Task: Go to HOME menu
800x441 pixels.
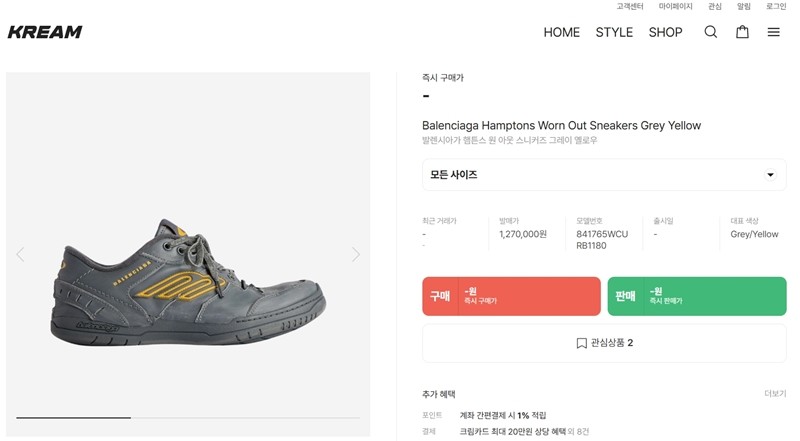Action: [561, 32]
